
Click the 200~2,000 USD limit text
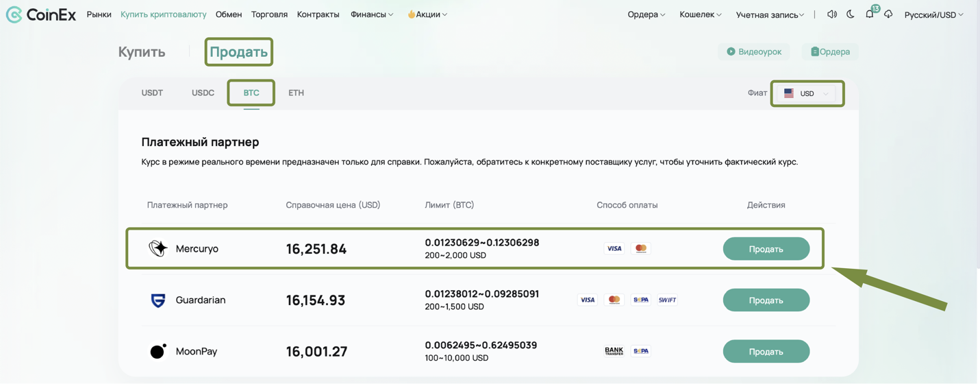click(x=455, y=255)
